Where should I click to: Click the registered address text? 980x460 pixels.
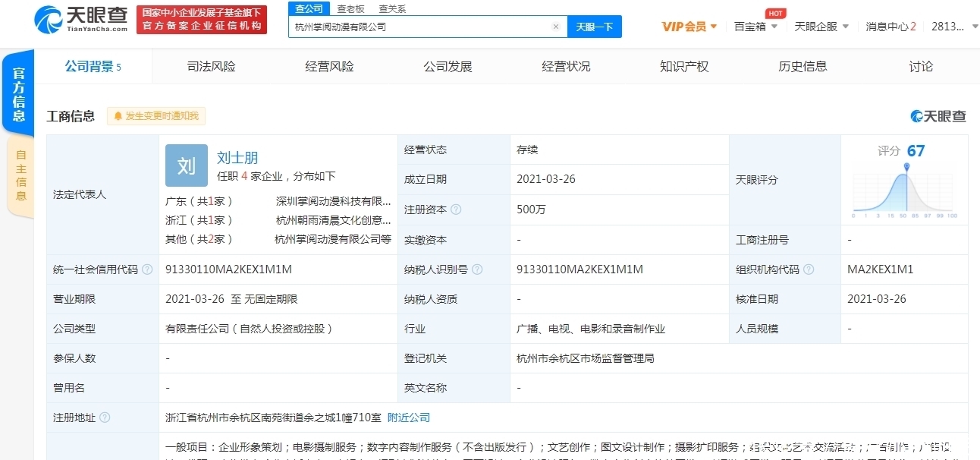(273, 417)
